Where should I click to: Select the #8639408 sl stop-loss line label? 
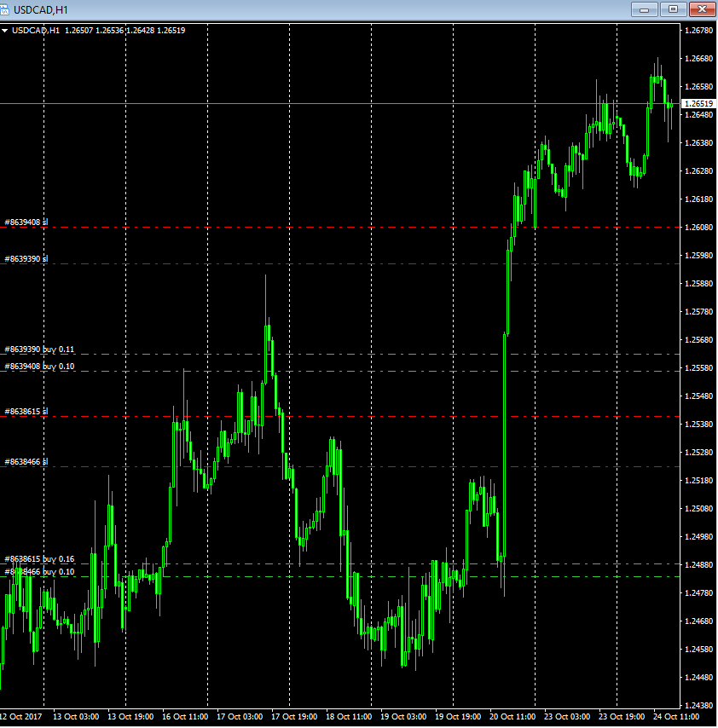[26, 222]
